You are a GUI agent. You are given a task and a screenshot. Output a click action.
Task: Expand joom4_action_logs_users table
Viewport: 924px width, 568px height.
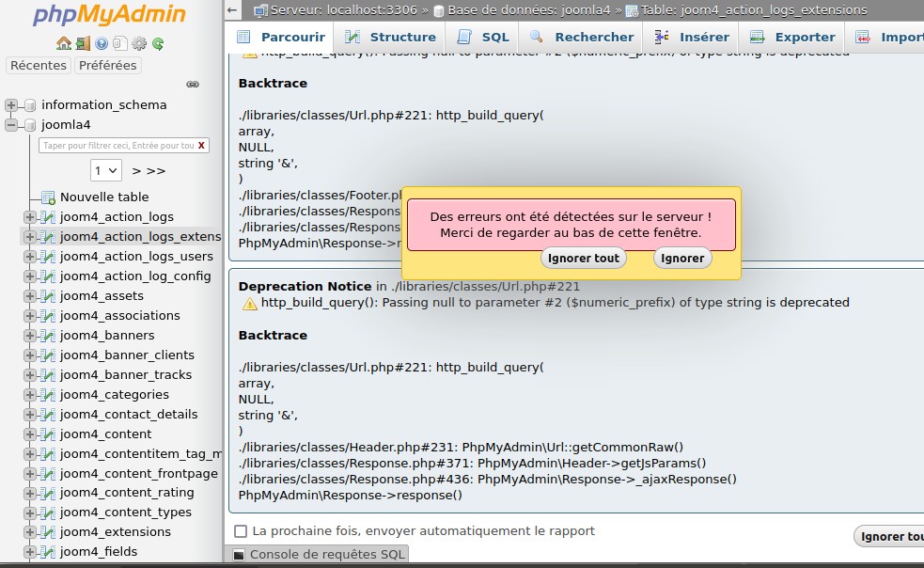(x=29, y=257)
